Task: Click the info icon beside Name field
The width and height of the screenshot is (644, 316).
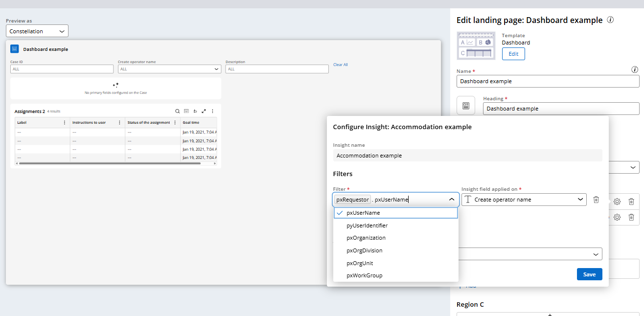Action: 635,69
